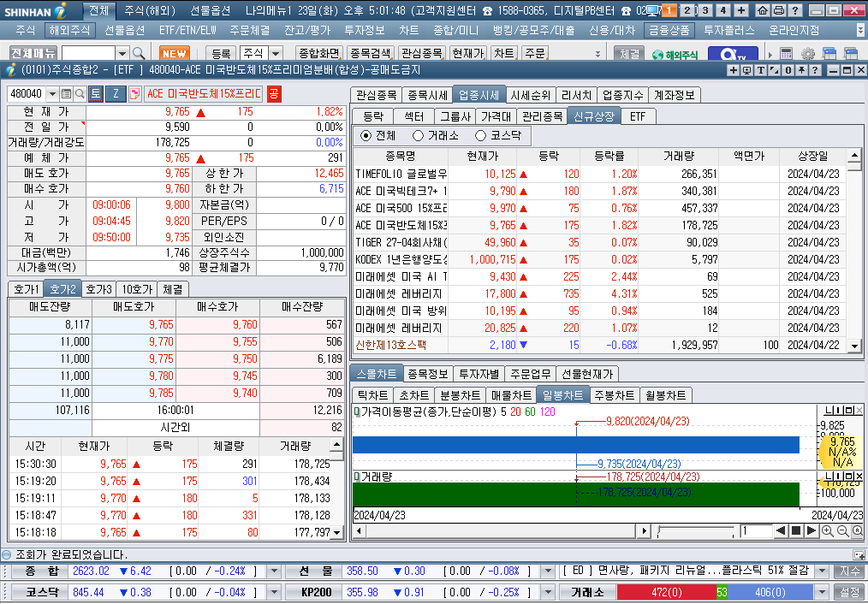This screenshot has height=604, width=868.
Task: Click the magnifier next to the 전체메뉴 search box
Action: 139,53
